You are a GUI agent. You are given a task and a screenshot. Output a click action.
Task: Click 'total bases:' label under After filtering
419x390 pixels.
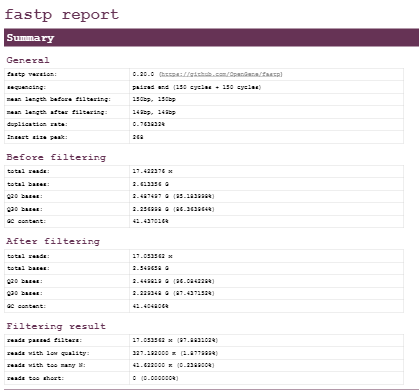(x=28, y=268)
